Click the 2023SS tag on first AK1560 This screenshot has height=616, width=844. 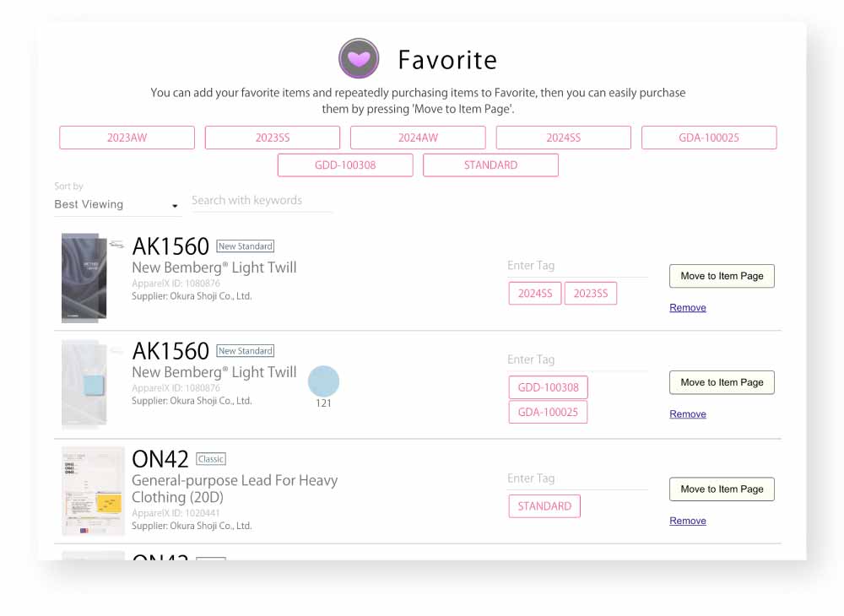point(591,293)
